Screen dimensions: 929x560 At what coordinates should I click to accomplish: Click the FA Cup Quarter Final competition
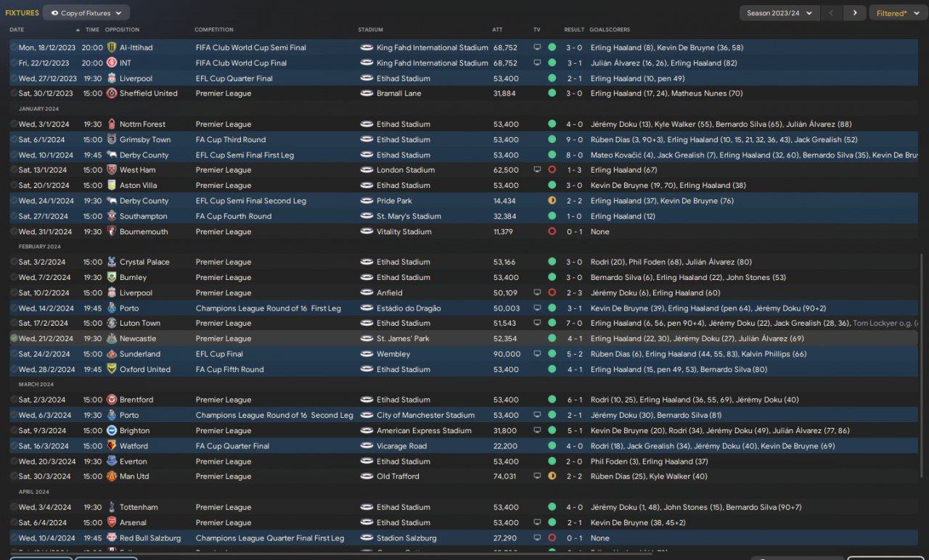coord(232,446)
